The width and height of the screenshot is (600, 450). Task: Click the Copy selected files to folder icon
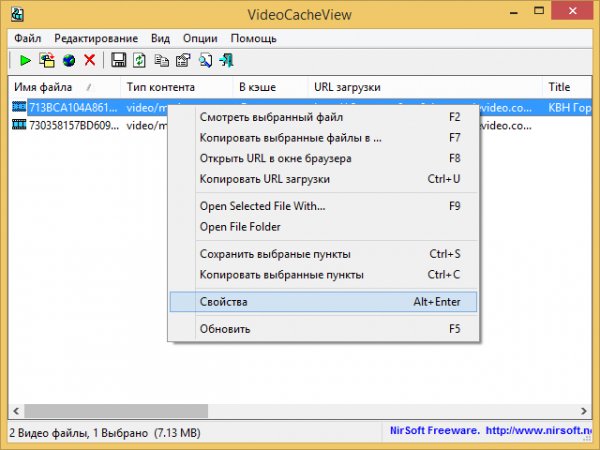coord(47,60)
